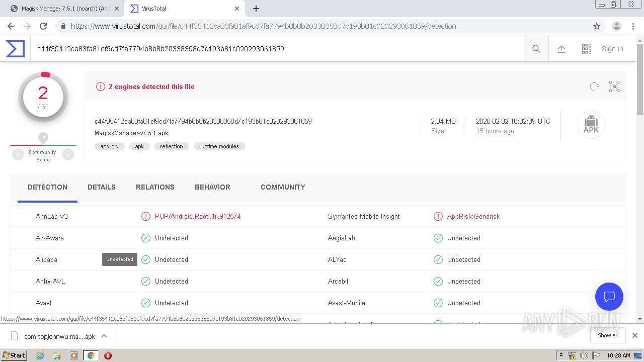This screenshot has width=644, height=362.
Task: Click the detection score gauge 2/61
Action: click(43, 97)
